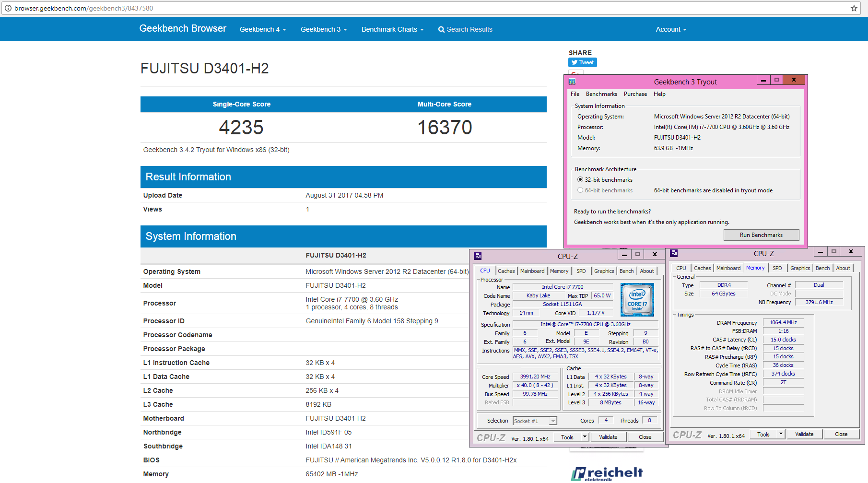Switch to Graphics tab in right CPU-Z
Screen dimensions: 868x483
coord(800,268)
